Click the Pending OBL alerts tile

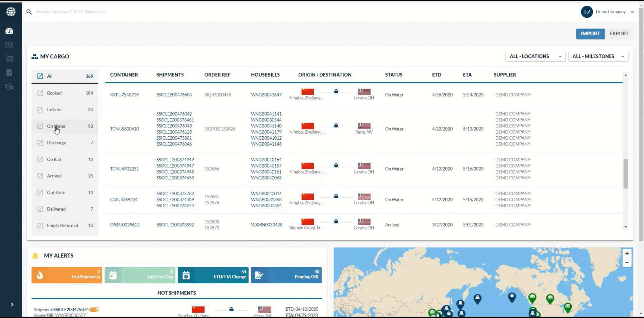(286, 275)
